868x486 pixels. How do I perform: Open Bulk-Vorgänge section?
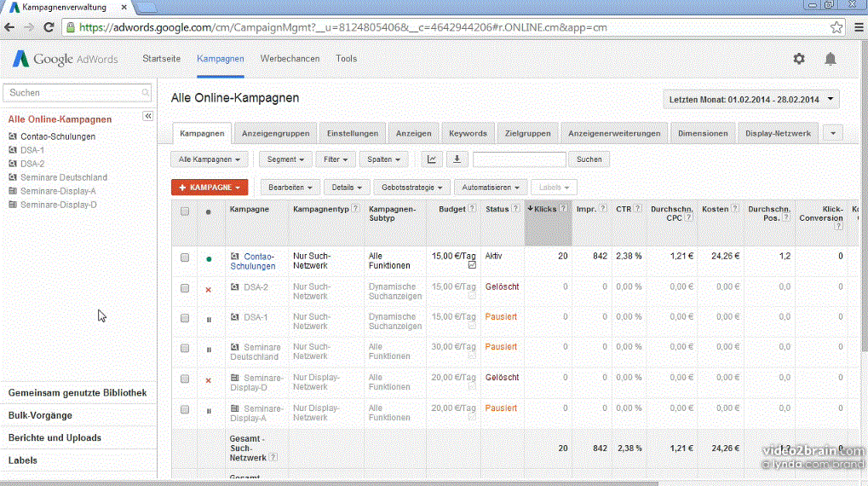coord(40,415)
